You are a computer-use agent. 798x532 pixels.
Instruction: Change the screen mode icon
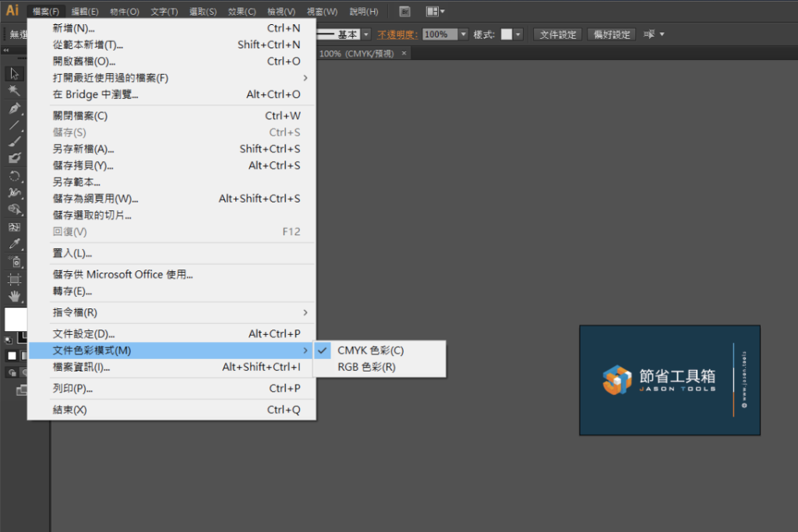click(x=21, y=390)
